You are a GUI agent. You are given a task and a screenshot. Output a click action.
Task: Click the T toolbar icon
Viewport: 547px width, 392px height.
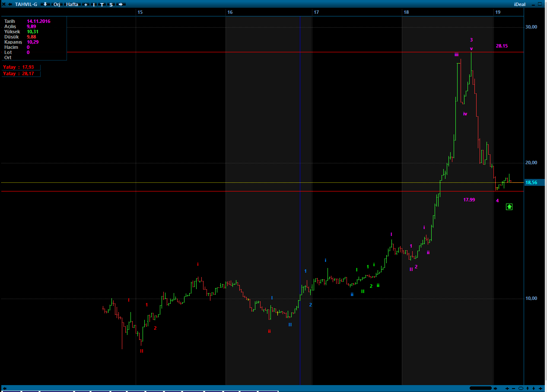pyautogui.click(x=102, y=4)
